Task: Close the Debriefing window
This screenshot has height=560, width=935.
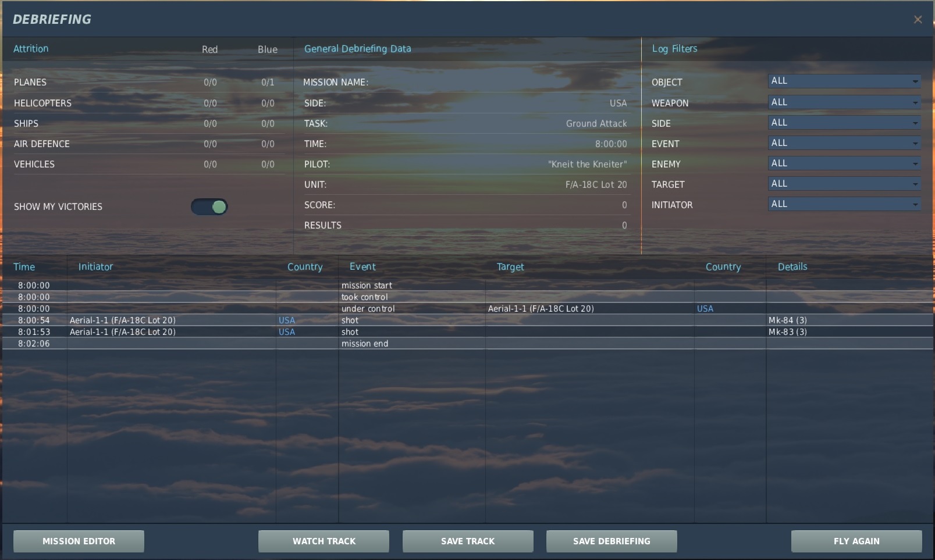Action: [918, 19]
